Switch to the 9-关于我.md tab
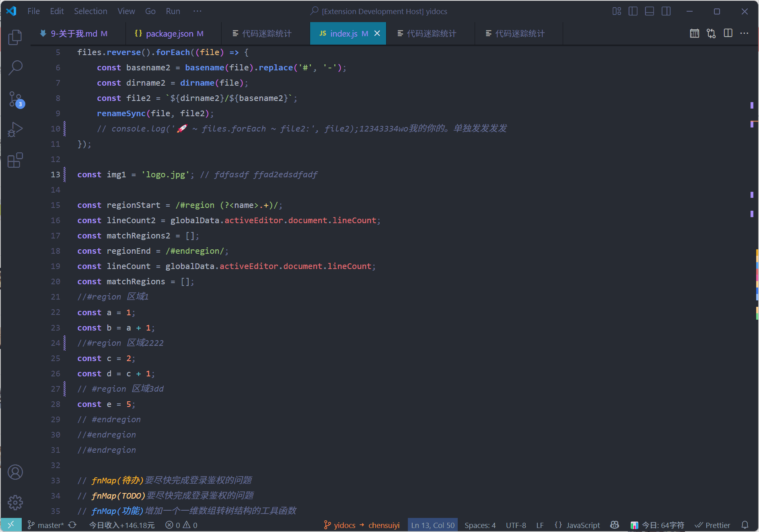Viewport: 759px width, 532px height. pos(78,33)
